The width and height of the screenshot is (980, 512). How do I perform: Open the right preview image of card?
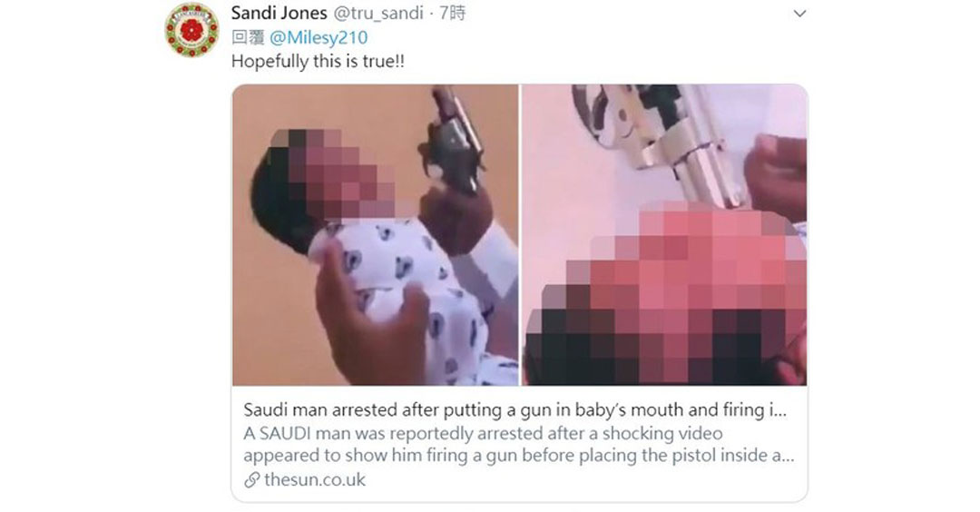(x=664, y=235)
